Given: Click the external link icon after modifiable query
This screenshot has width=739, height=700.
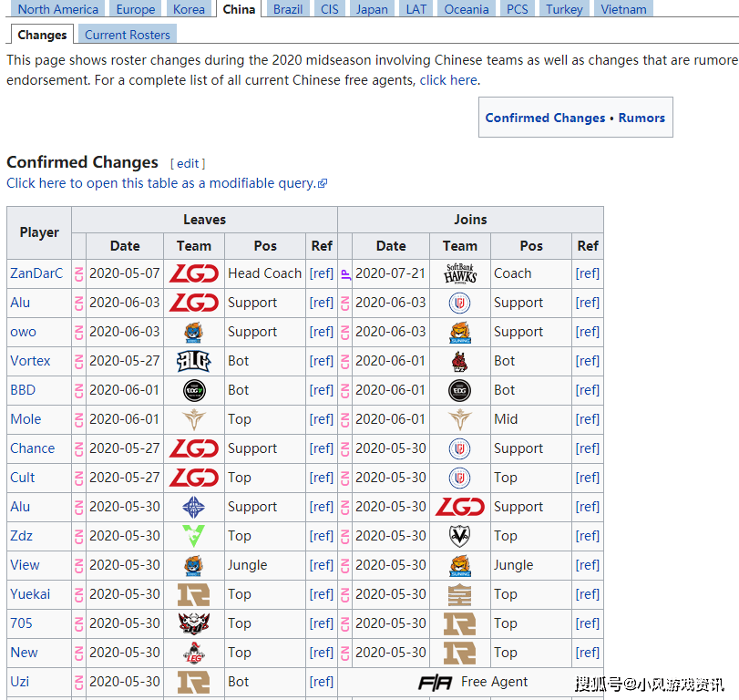Looking at the screenshot, I should click(323, 183).
